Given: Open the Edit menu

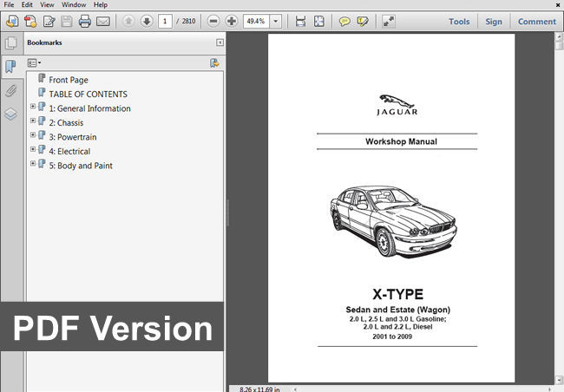Looking at the screenshot, I should pos(27,4).
